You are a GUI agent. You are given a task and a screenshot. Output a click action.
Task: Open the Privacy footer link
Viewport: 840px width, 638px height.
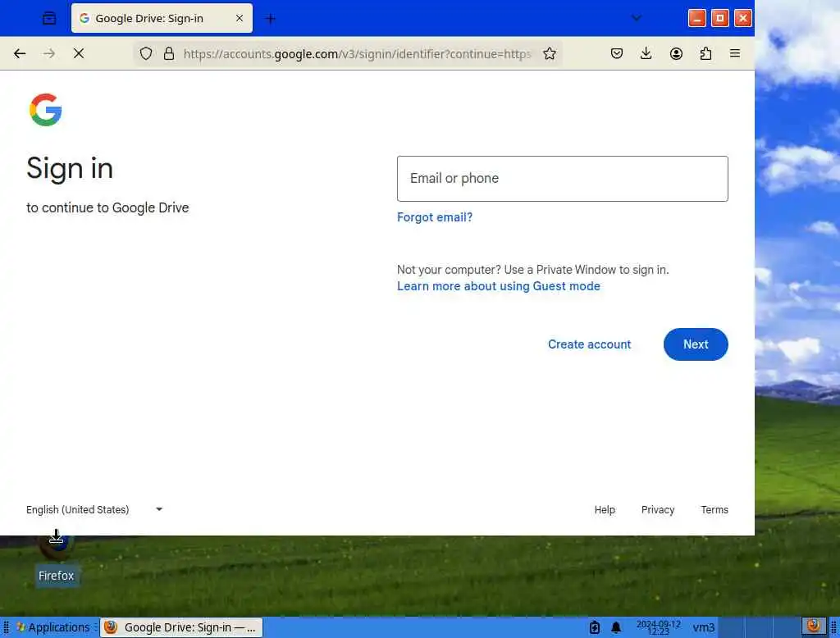(x=657, y=510)
